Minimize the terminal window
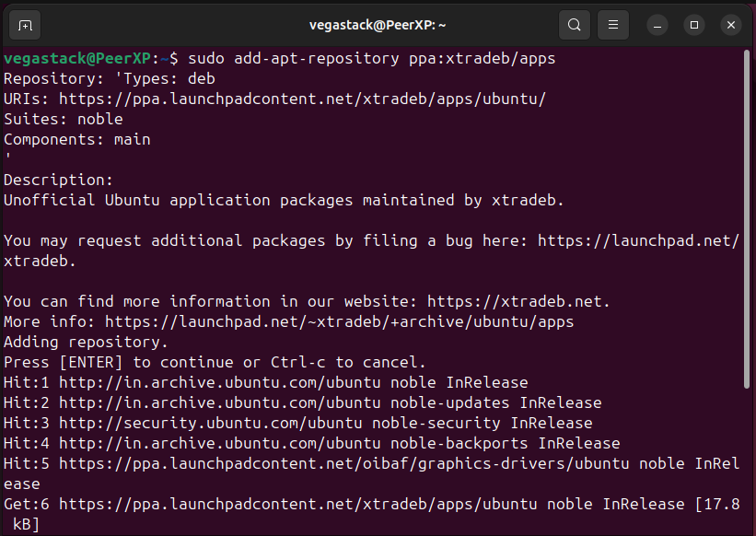 [657, 25]
